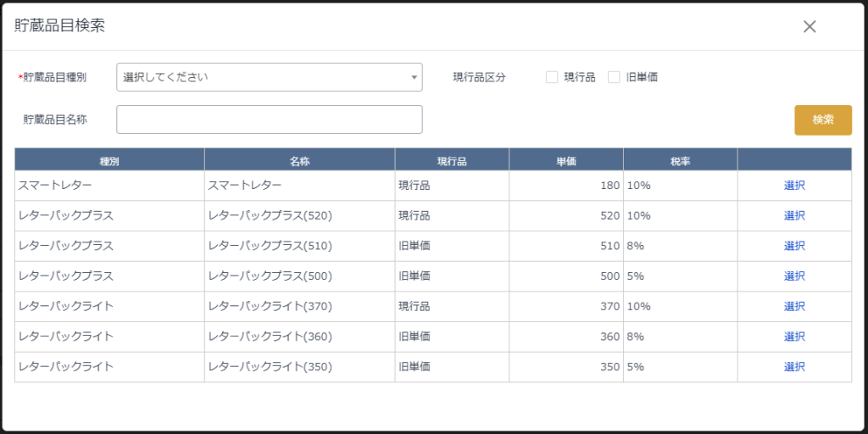Click the unit price 180 cell
This screenshot has width=868, height=434.
[566, 186]
